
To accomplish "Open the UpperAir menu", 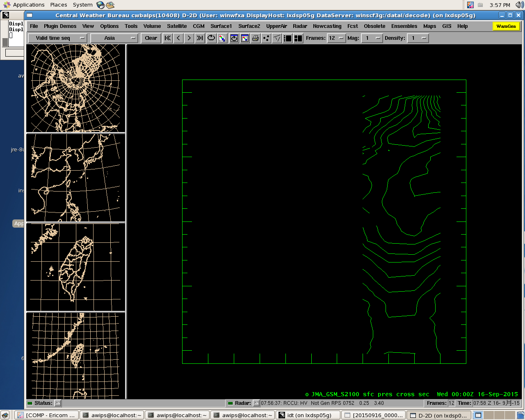I will (x=276, y=26).
